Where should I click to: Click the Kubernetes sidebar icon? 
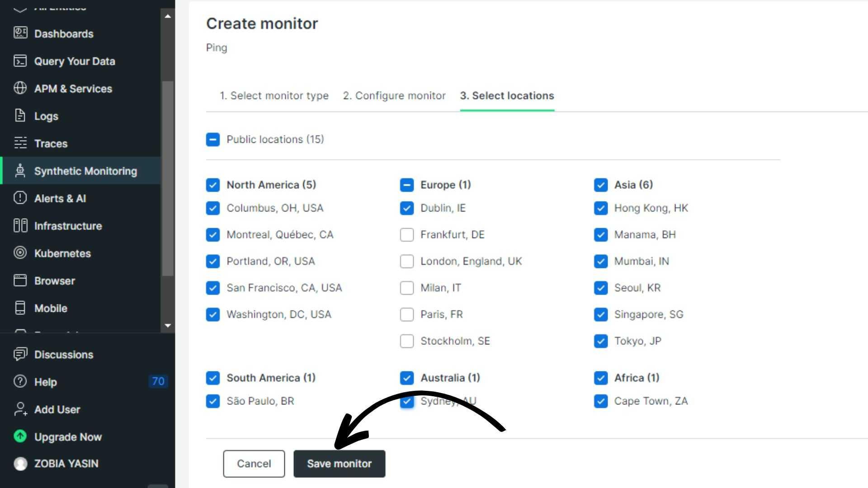[x=20, y=253]
